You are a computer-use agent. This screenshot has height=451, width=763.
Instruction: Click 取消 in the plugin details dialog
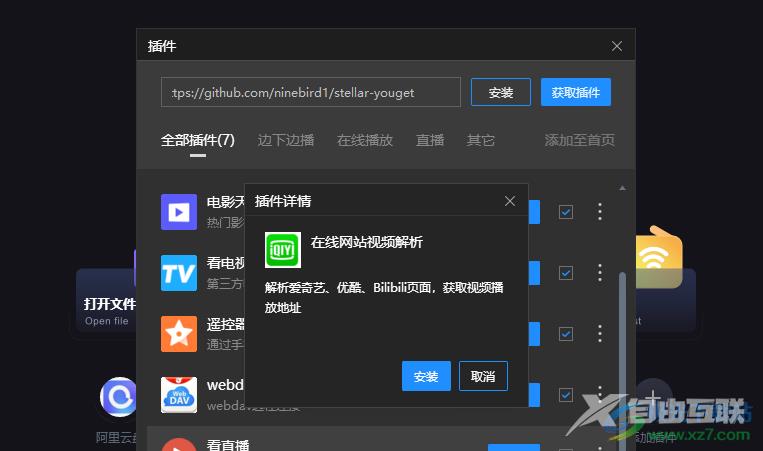tap(483, 376)
